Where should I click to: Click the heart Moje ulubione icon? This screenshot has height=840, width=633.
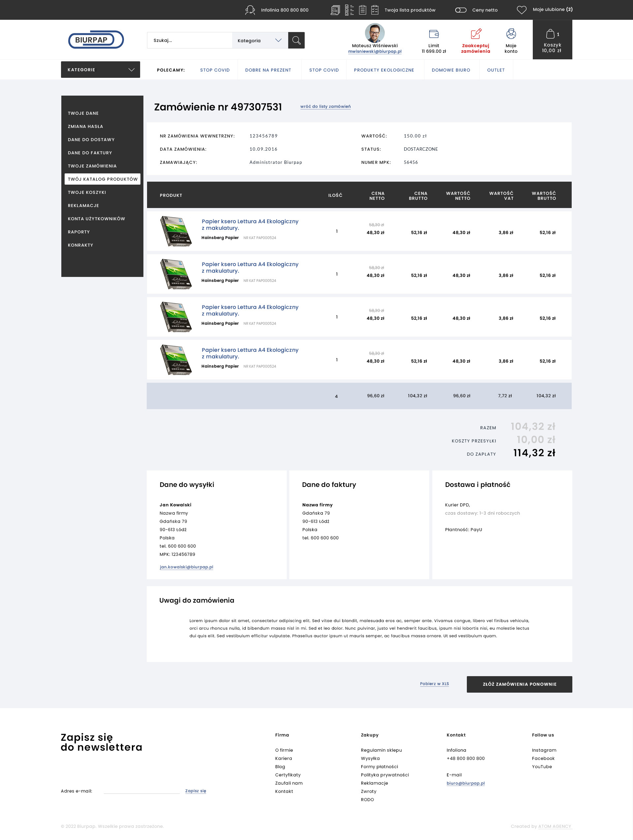tap(521, 10)
